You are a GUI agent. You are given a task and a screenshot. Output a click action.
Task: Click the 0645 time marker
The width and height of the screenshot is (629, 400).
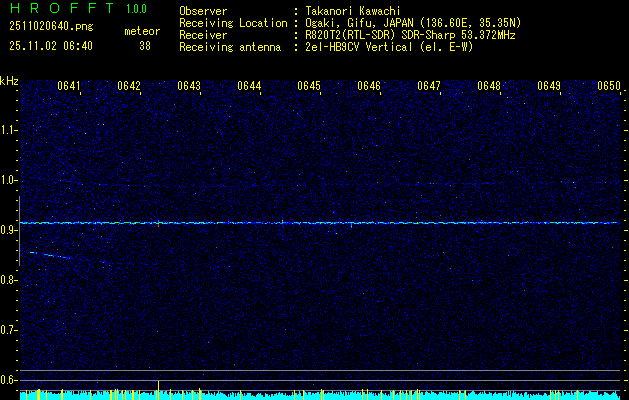click(309, 86)
